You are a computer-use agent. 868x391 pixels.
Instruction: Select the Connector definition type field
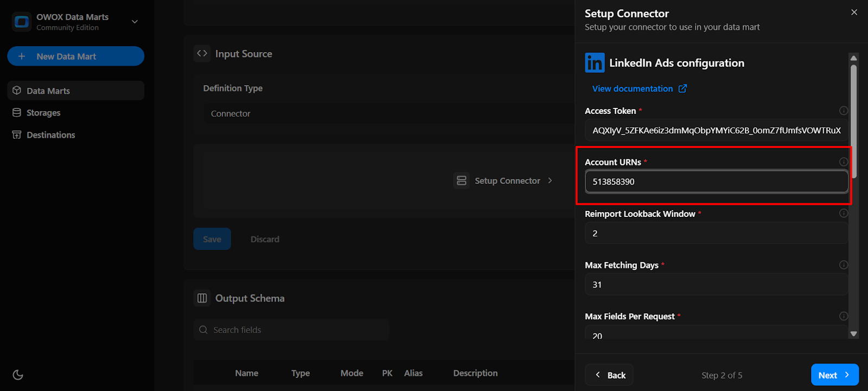388,113
